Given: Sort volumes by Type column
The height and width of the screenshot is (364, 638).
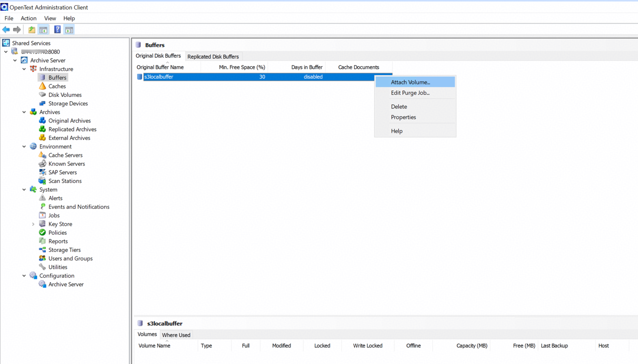Looking at the screenshot, I should pyautogui.click(x=215, y=346).
